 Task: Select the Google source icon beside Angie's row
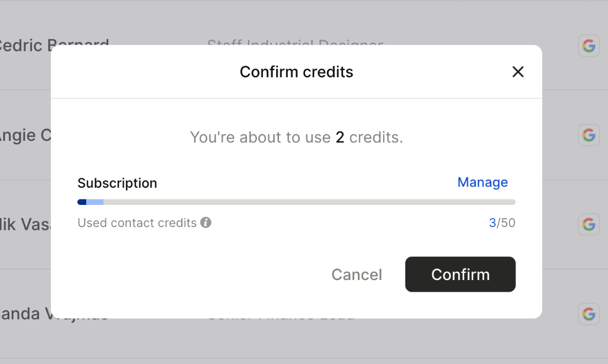tap(589, 135)
